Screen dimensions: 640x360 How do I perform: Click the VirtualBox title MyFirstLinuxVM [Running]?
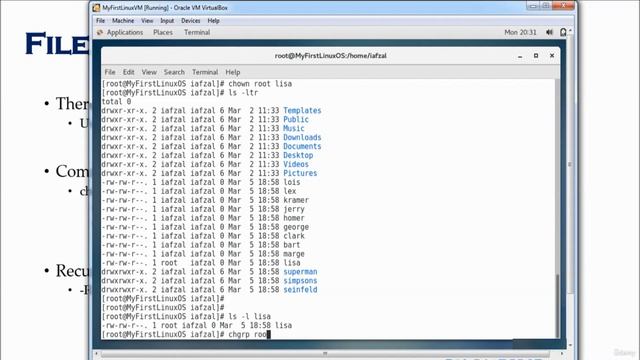tap(136, 8)
